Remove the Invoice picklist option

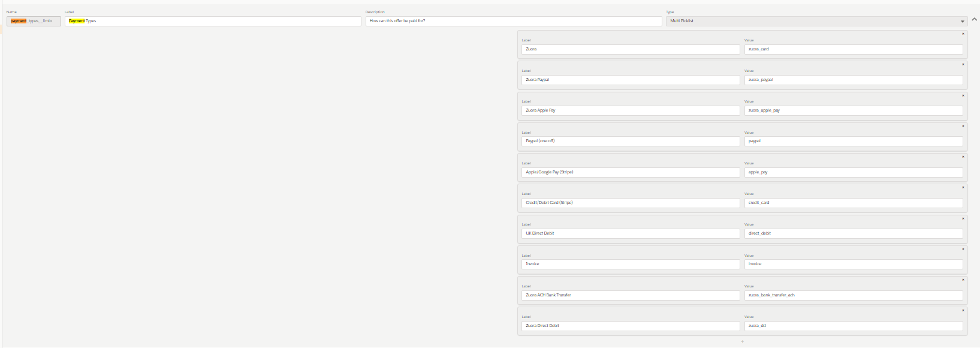click(963, 249)
